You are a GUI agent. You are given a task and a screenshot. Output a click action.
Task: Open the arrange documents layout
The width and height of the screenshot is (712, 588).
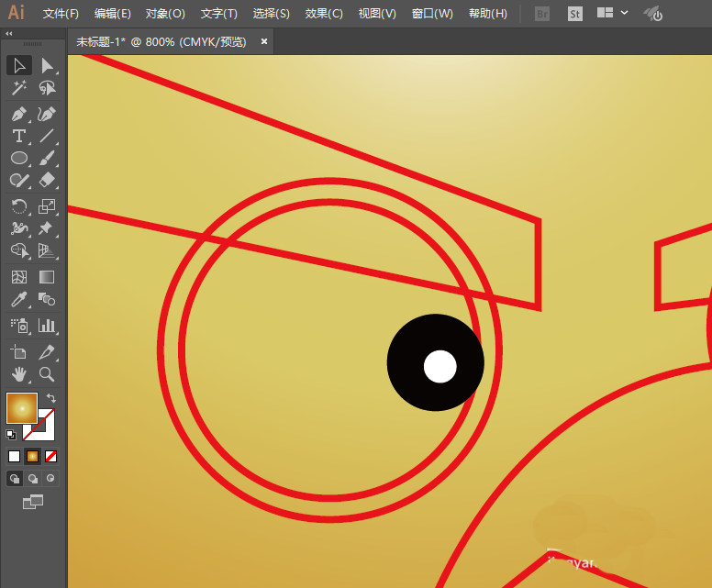[x=605, y=13]
